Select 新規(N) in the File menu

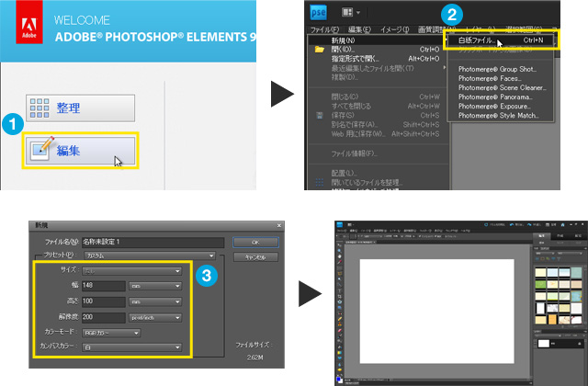(378, 40)
